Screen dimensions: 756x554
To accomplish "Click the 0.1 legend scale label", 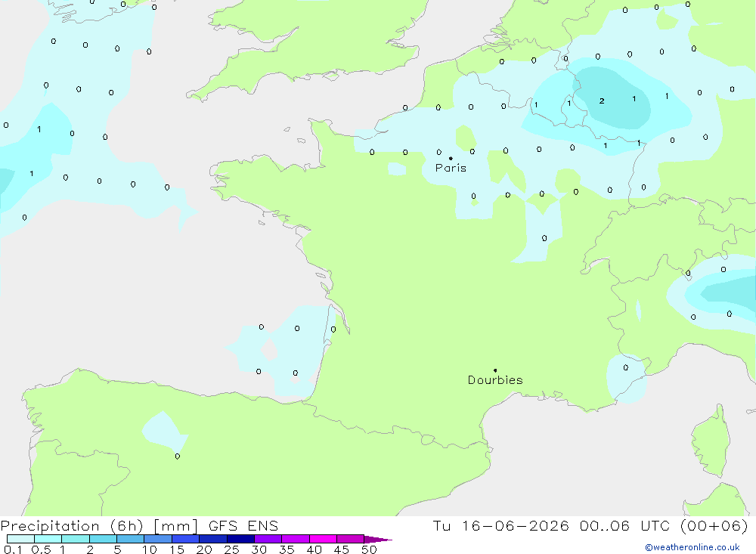I will (13, 549).
